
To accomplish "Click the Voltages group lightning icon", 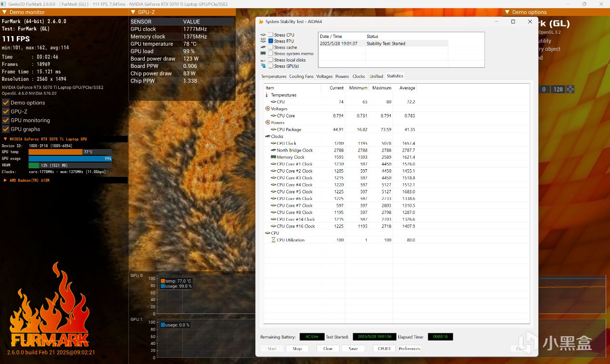I will 267,109.
